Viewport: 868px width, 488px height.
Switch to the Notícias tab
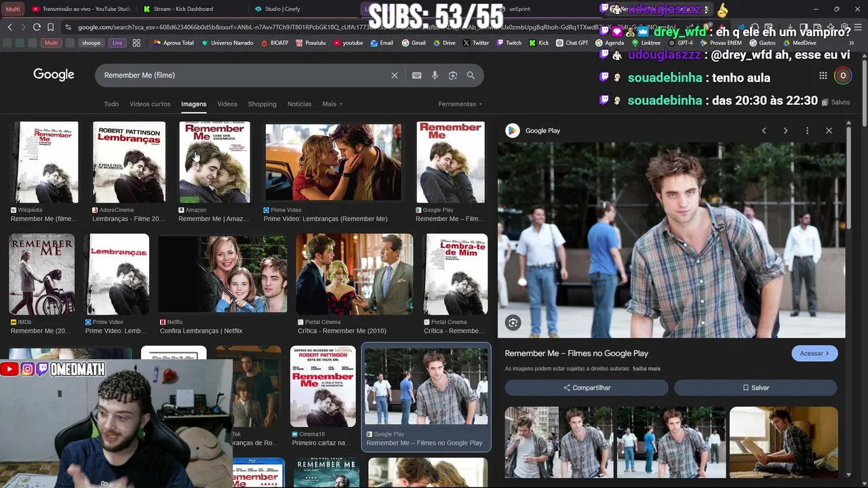299,104
